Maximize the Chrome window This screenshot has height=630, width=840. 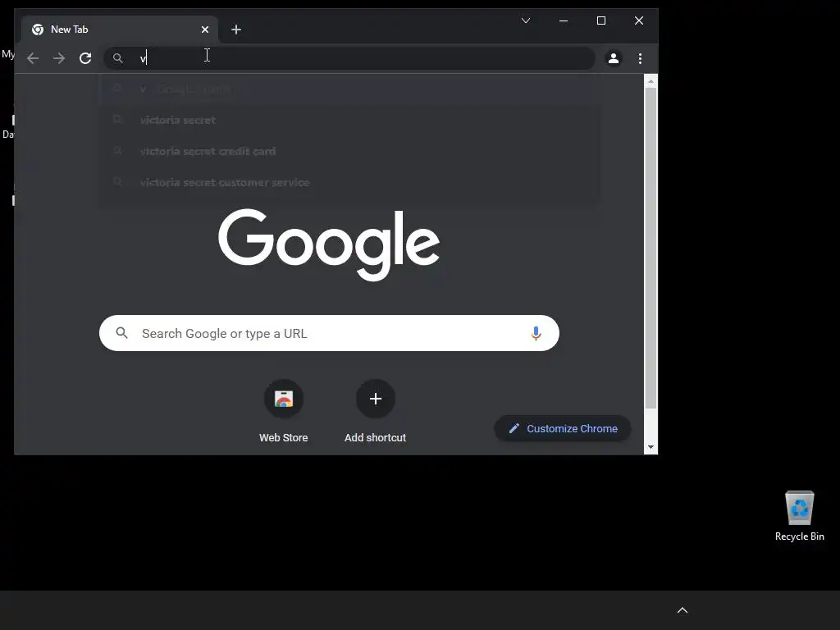click(x=601, y=21)
